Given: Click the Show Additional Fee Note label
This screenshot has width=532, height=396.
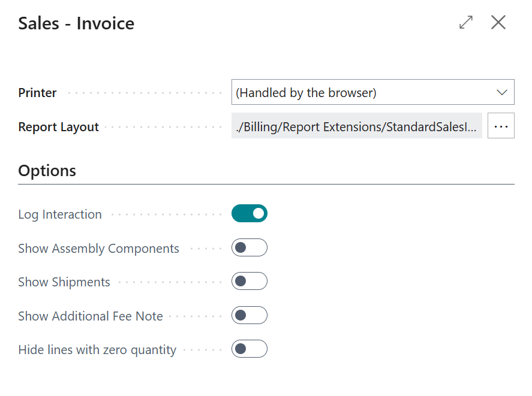Looking at the screenshot, I should point(91,316).
